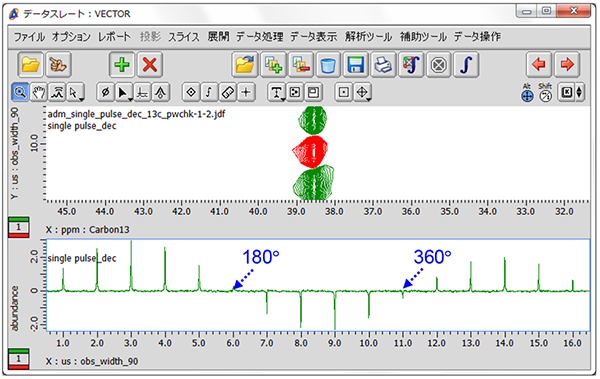The image size is (600, 379).
Task: Click the red contour peak in 2D plot
Action: [x=310, y=152]
